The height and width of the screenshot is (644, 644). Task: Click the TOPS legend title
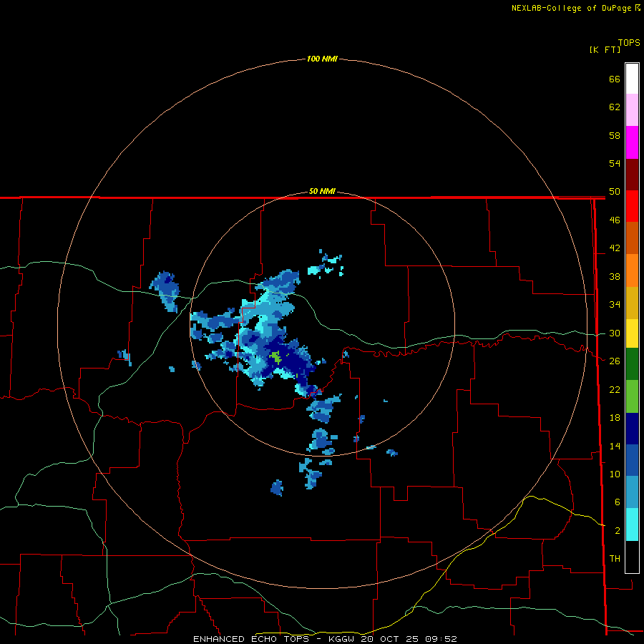point(629,43)
